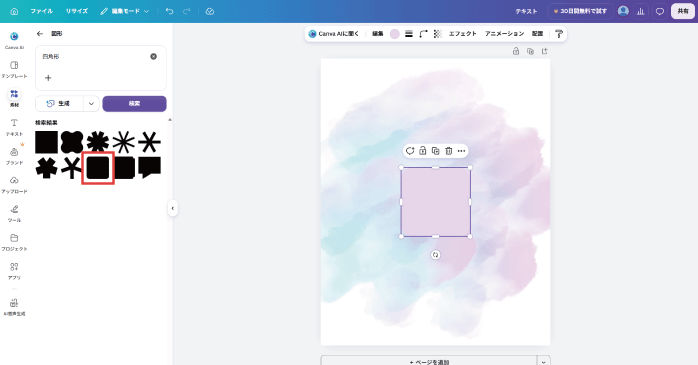Select the speech bubble shape
This screenshot has height=365, width=698.
(150, 167)
